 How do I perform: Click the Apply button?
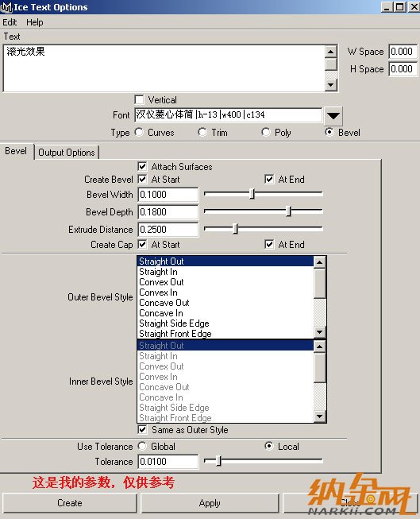point(210,503)
